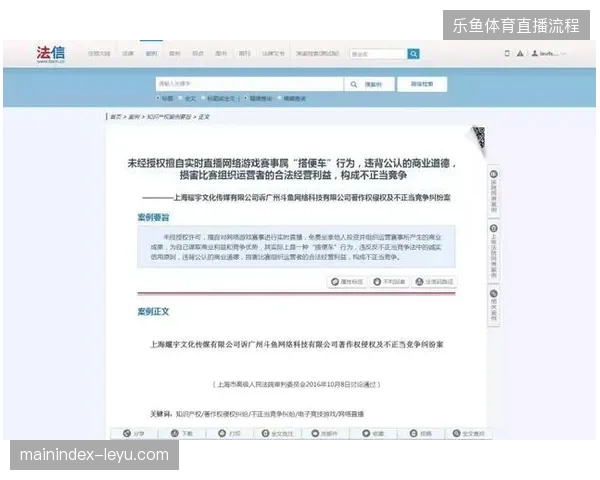The image size is (600, 480).
Task: Open the 法信 logo home link
Action: click(x=51, y=54)
